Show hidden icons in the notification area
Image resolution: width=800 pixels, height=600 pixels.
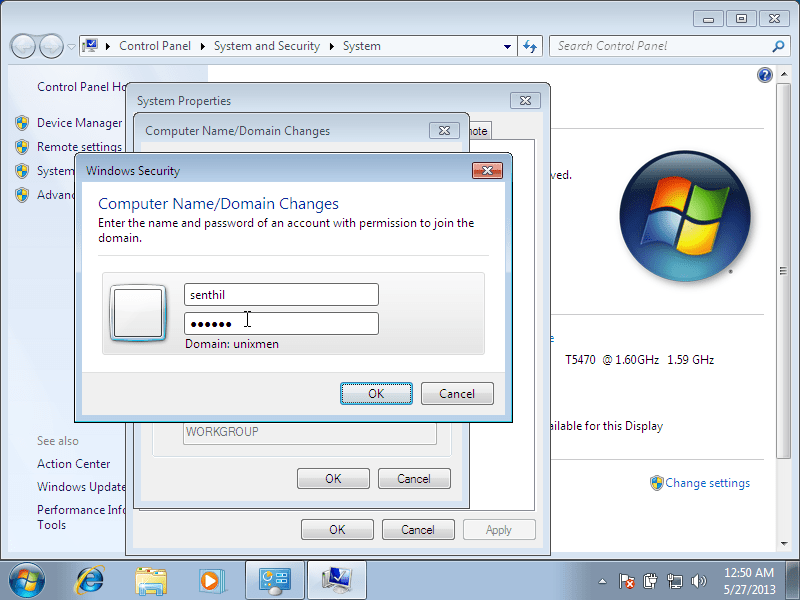pyautogui.click(x=602, y=581)
